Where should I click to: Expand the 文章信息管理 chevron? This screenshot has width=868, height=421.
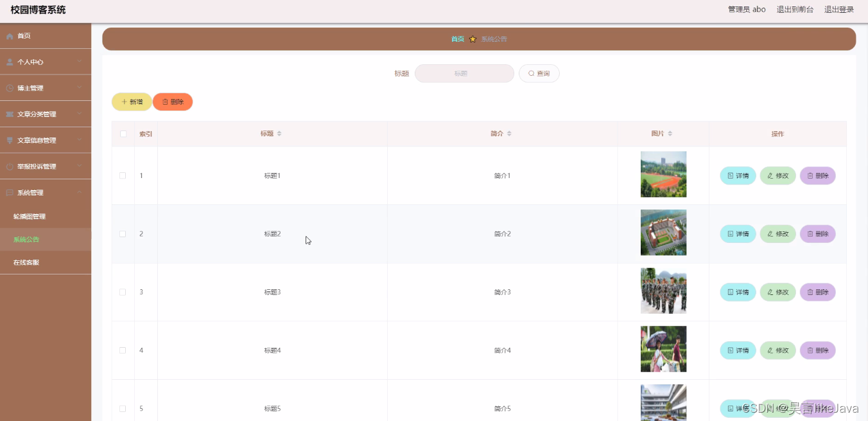(x=80, y=140)
